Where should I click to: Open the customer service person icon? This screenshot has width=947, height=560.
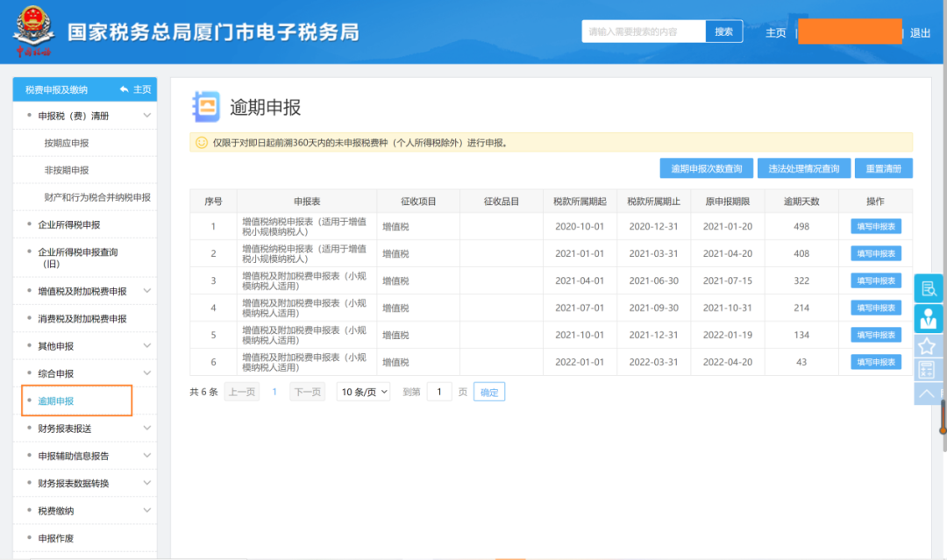[929, 317]
